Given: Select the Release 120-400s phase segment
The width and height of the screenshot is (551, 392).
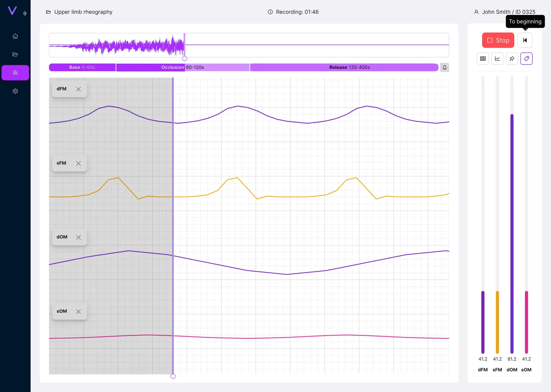Looking at the screenshot, I should [x=344, y=67].
